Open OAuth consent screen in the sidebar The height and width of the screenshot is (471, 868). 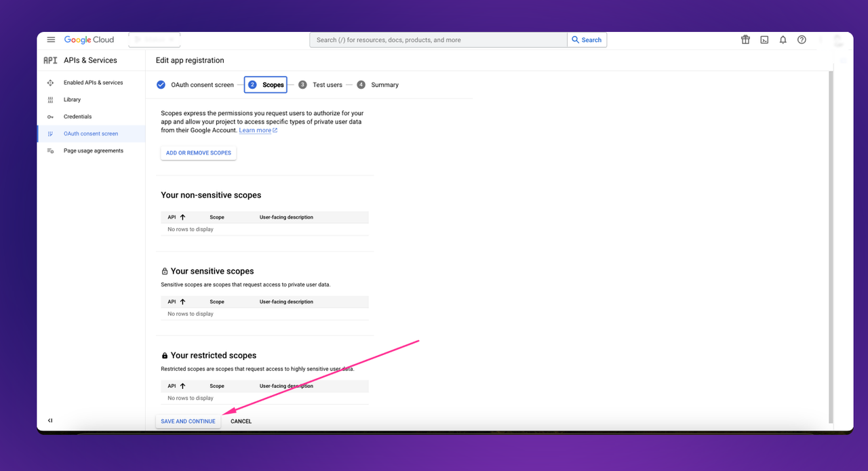tap(91, 134)
